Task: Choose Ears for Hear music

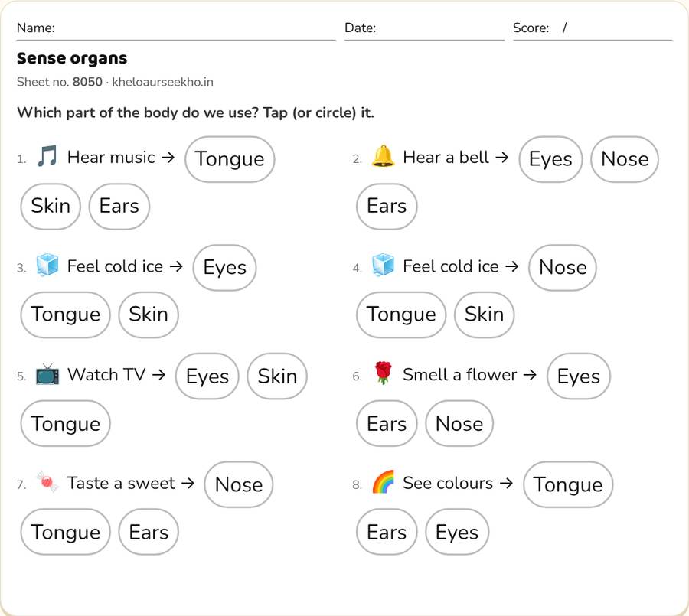Action: [119, 206]
